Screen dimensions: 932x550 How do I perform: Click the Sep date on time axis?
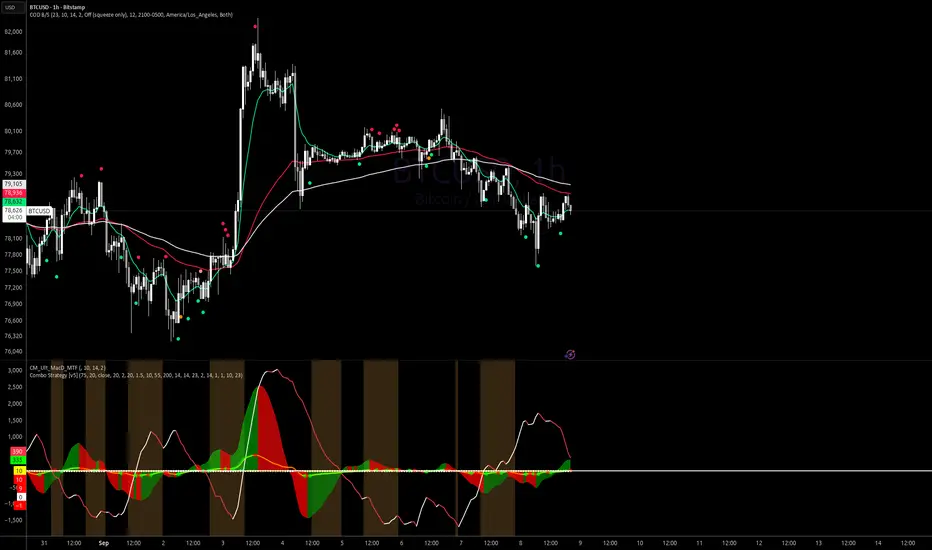click(103, 543)
